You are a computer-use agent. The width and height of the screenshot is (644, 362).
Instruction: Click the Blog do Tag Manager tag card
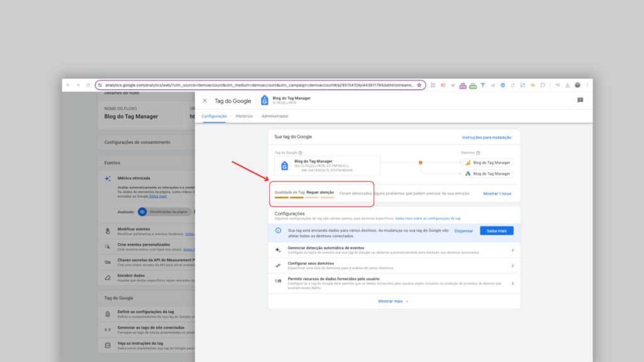click(x=327, y=165)
